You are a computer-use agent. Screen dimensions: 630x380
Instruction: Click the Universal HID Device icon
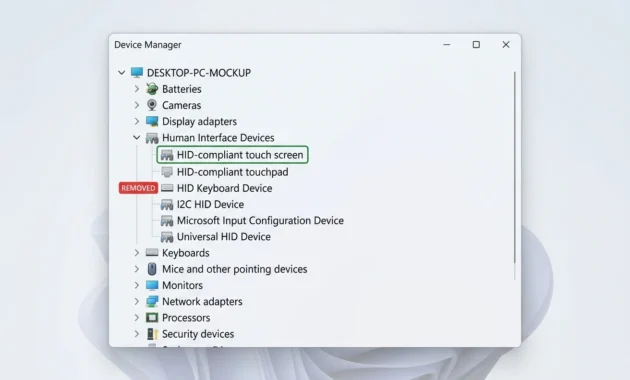[x=167, y=237]
